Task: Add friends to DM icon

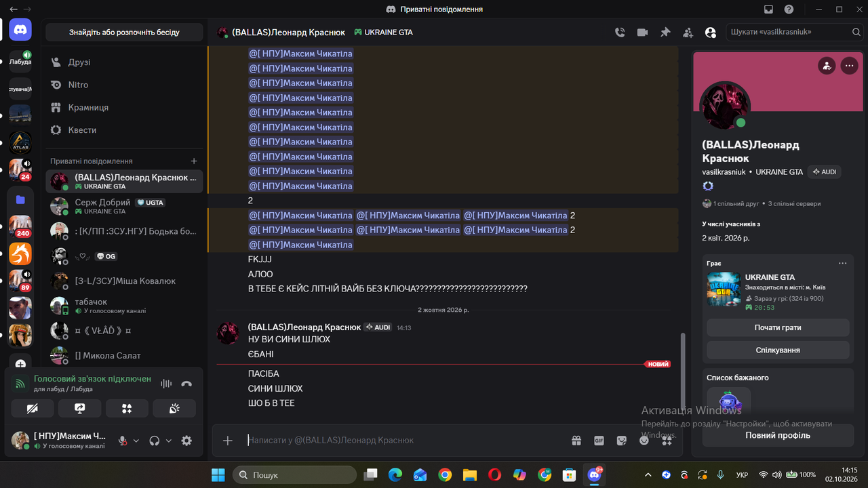Action: (688, 32)
